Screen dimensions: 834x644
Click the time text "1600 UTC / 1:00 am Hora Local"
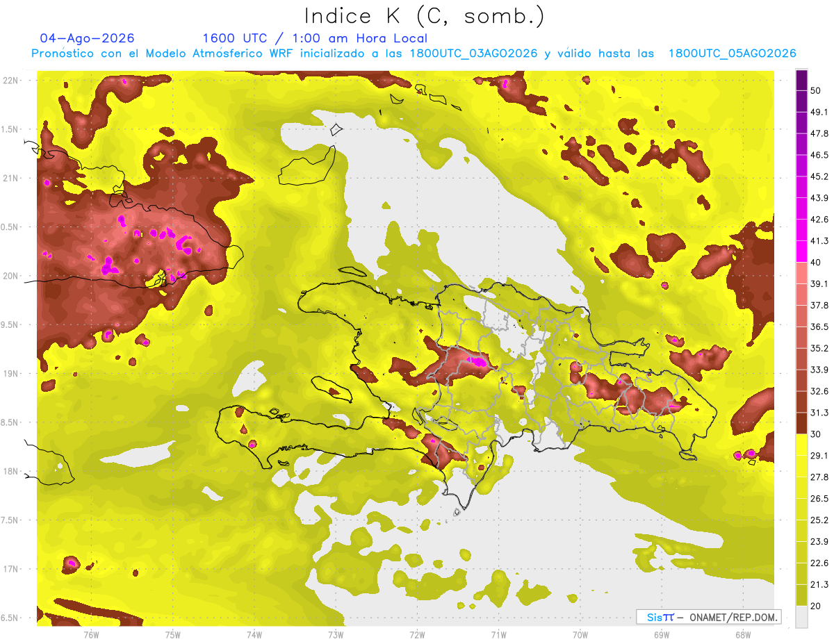(315, 38)
